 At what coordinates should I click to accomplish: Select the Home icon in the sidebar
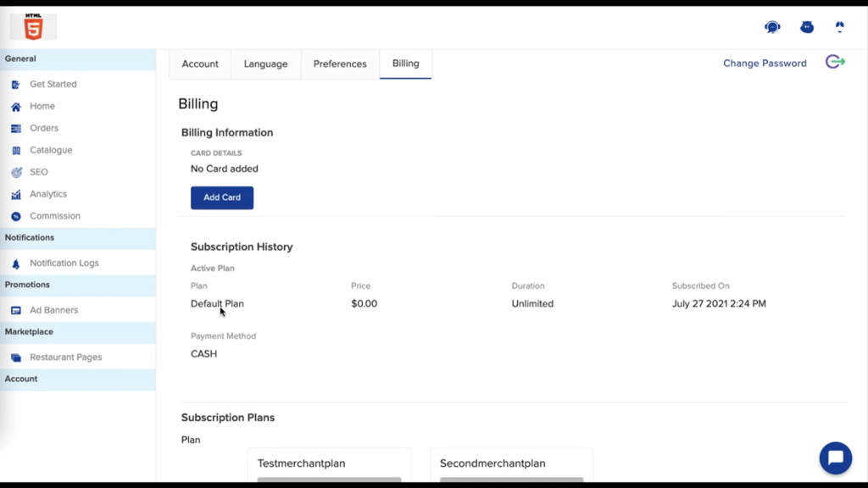[15, 106]
